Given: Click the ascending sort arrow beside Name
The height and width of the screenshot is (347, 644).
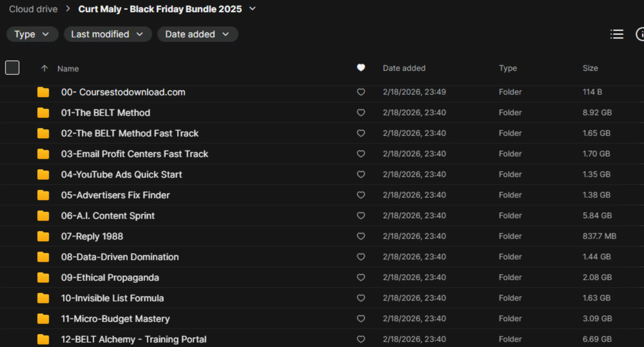Looking at the screenshot, I should 44,68.
